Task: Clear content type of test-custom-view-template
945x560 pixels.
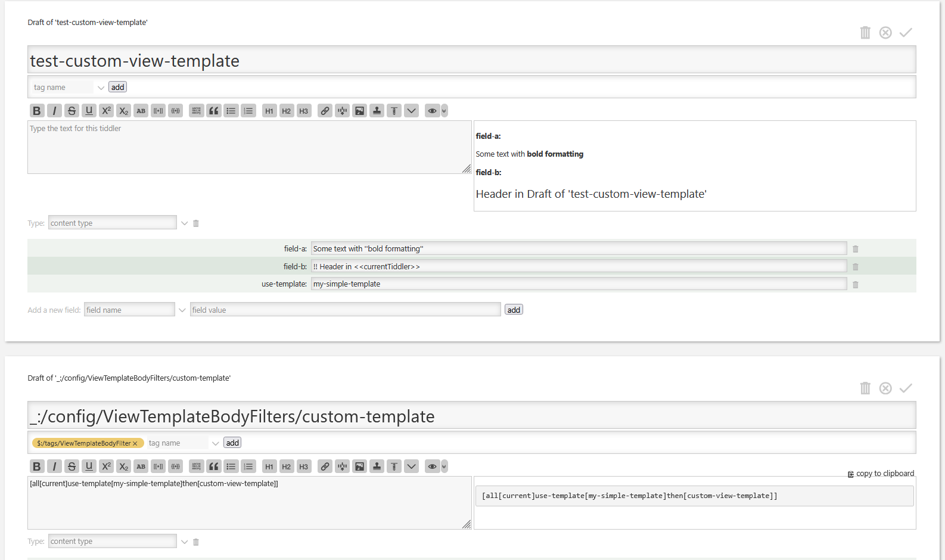Action: click(x=195, y=223)
